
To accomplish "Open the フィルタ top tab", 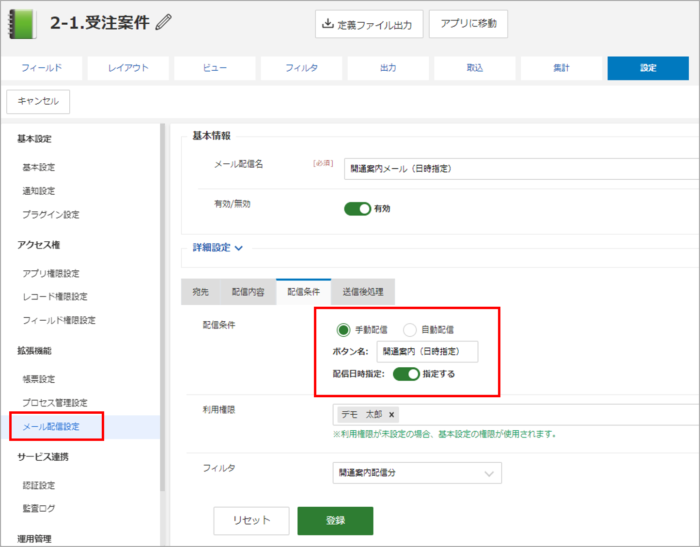I will 301,68.
